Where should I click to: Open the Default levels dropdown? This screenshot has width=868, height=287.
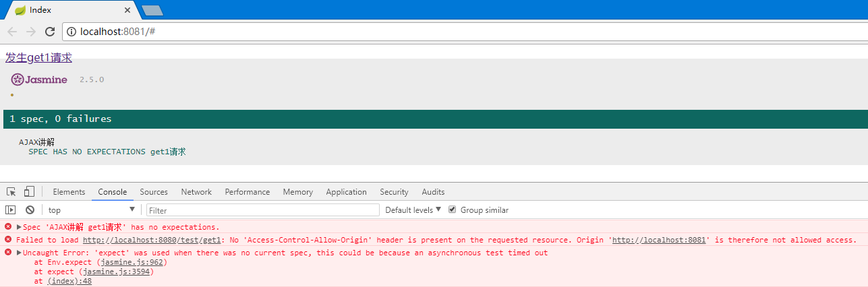pos(413,210)
